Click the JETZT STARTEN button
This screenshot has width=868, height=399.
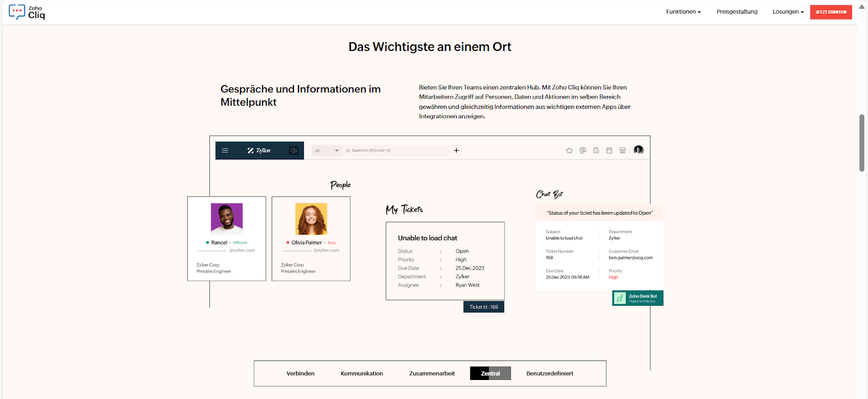click(831, 12)
